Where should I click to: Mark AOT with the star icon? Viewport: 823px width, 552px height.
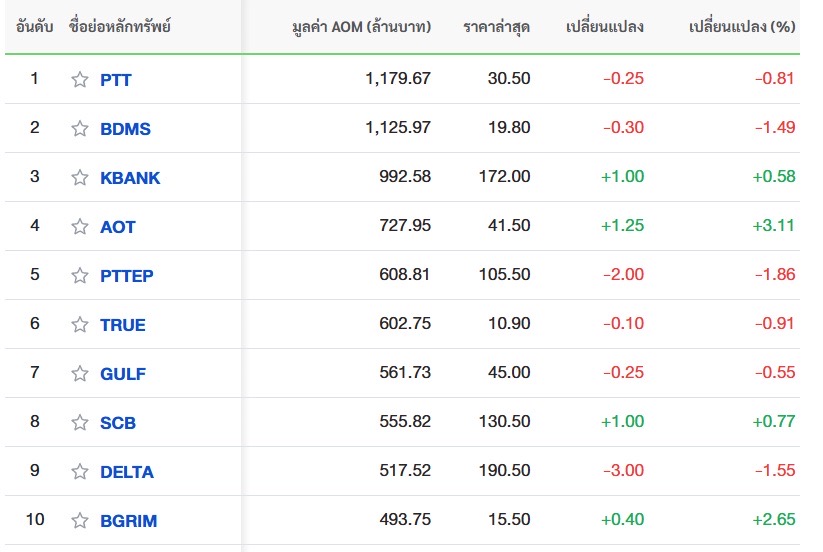click(x=80, y=226)
